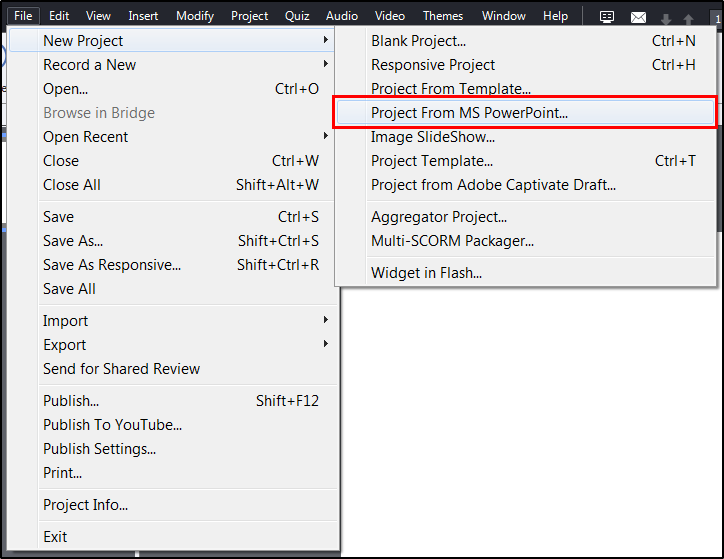724x559 pixels.
Task: Open the Themes menu
Action: [x=442, y=16]
